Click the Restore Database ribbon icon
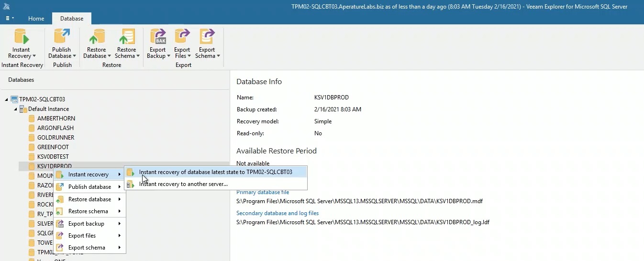Viewport: 644px width, 261px height. coord(97,37)
